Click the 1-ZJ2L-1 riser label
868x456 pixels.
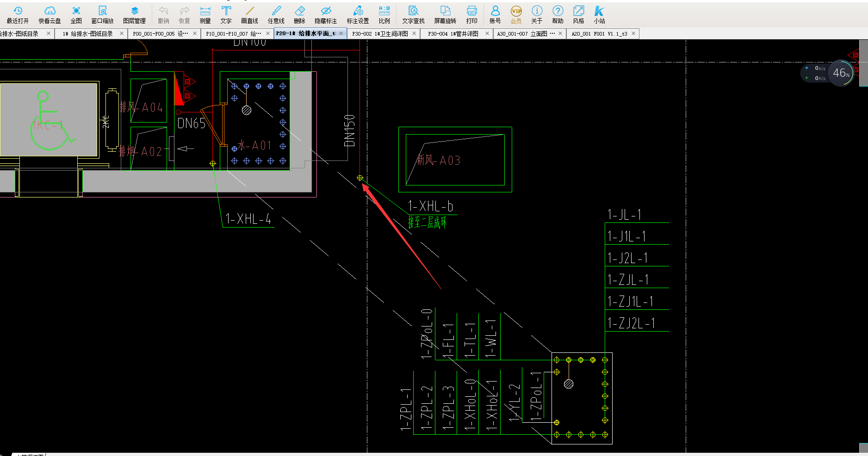[x=632, y=323]
